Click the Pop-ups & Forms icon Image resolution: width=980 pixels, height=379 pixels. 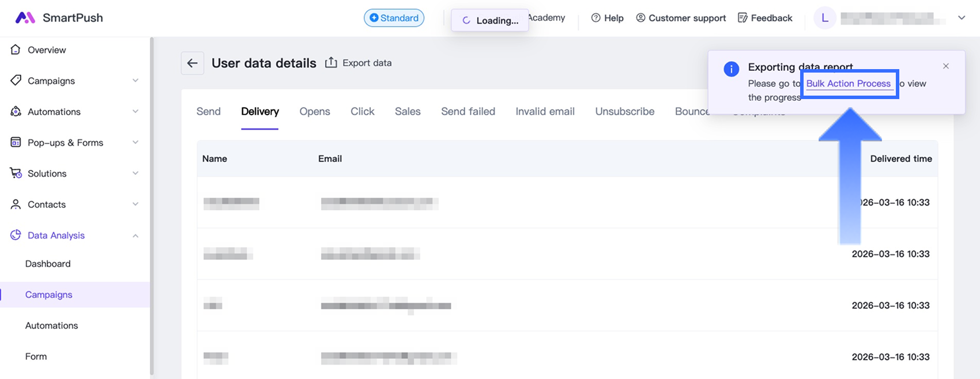16,143
